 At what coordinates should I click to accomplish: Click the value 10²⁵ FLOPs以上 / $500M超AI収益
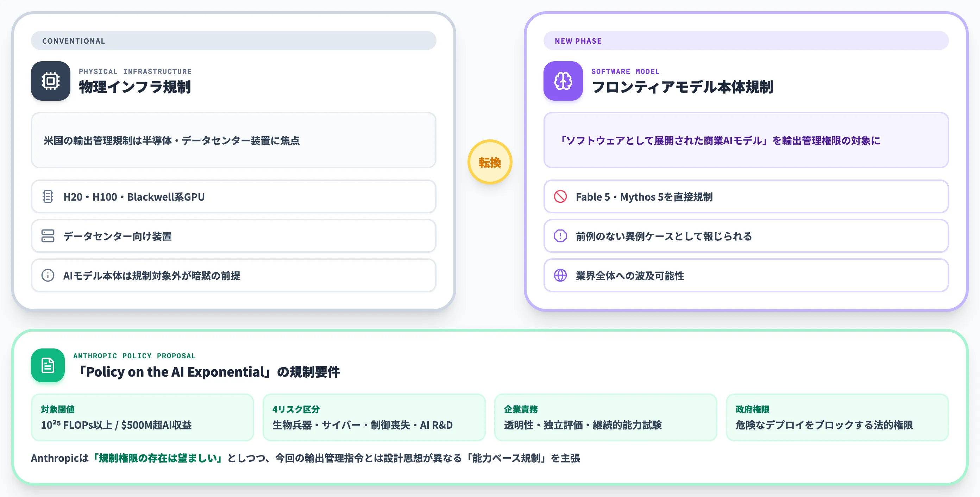117,425
